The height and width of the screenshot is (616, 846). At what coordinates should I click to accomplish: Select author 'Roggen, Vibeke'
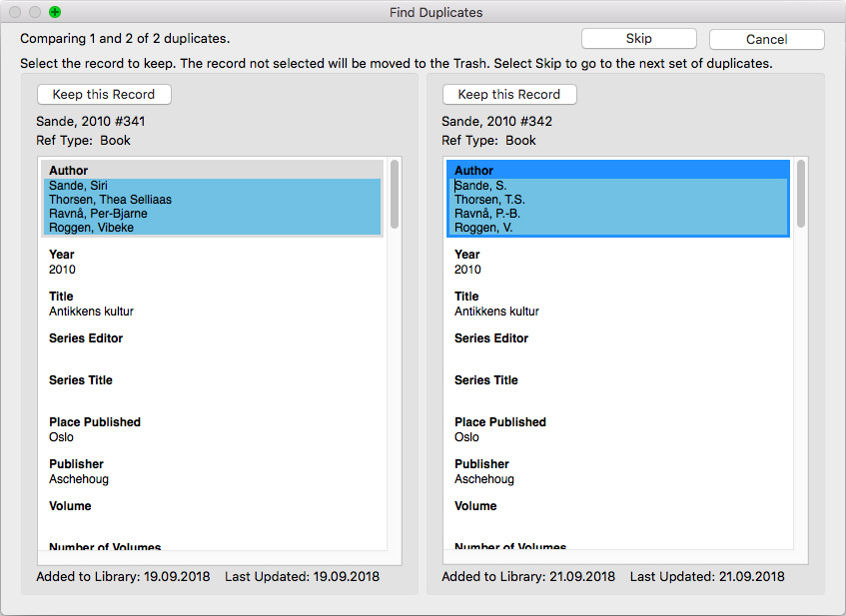click(91, 228)
